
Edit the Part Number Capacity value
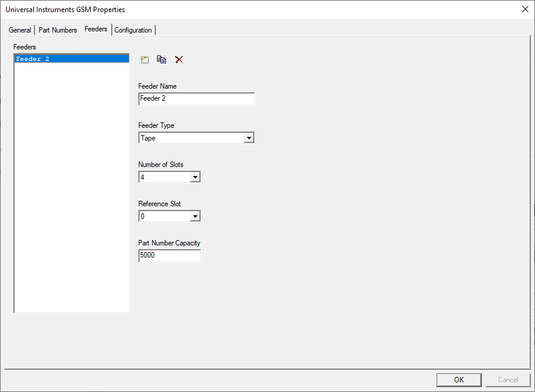tap(169, 255)
